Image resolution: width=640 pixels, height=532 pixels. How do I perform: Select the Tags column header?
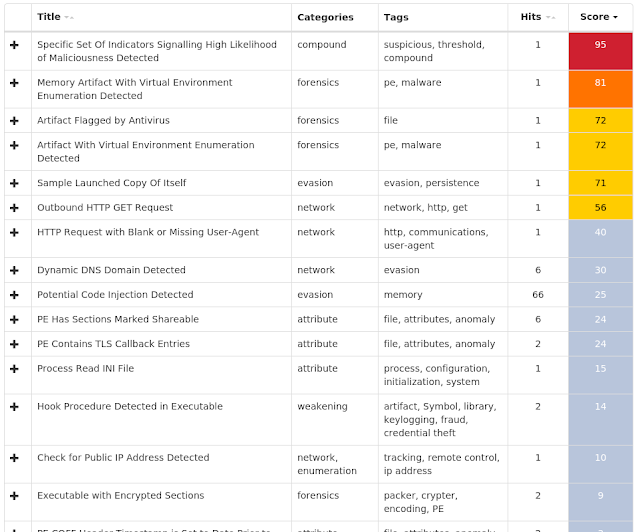pyautogui.click(x=396, y=17)
